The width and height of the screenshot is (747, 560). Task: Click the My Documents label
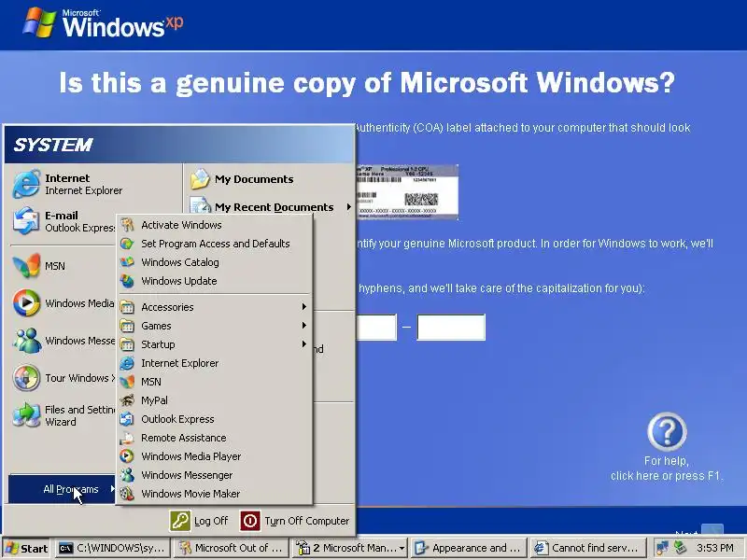click(254, 179)
